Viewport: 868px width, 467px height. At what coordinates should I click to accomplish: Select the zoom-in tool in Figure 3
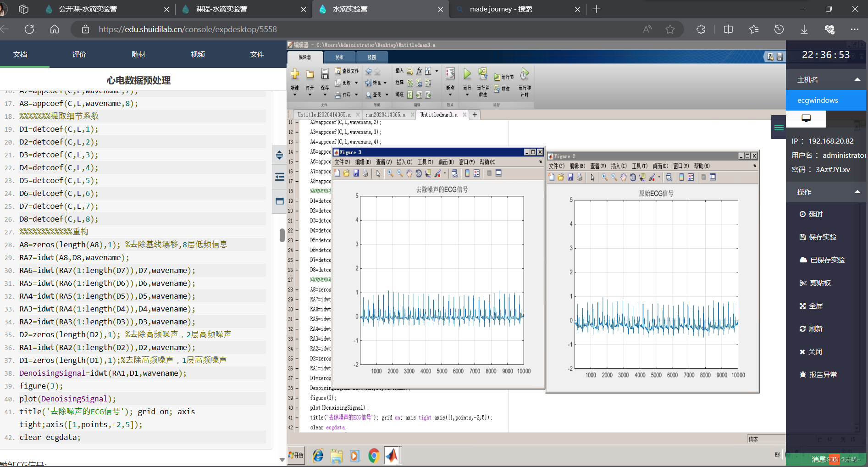pyautogui.click(x=390, y=173)
